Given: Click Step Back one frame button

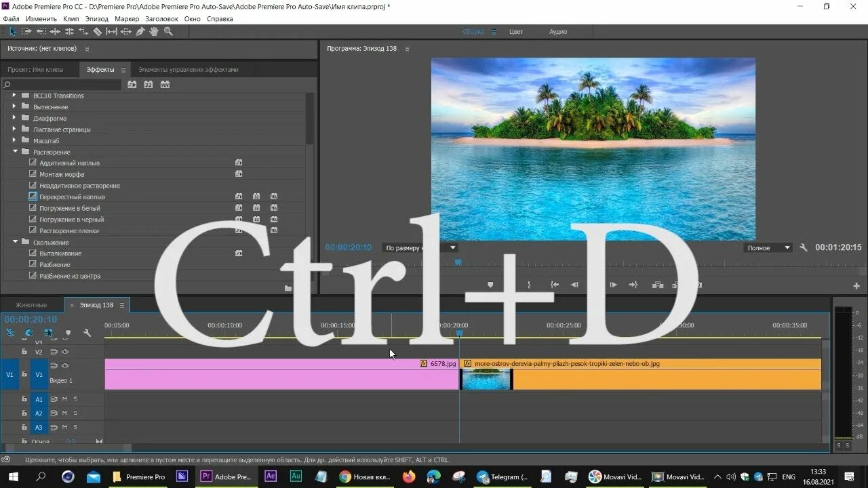Looking at the screenshot, I should pyautogui.click(x=574, y=285).
